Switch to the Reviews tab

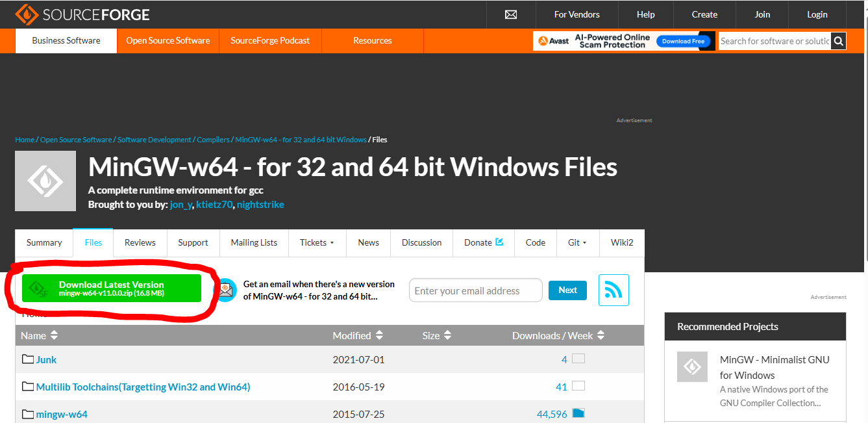pyautogui.click(x=140, y=242)
